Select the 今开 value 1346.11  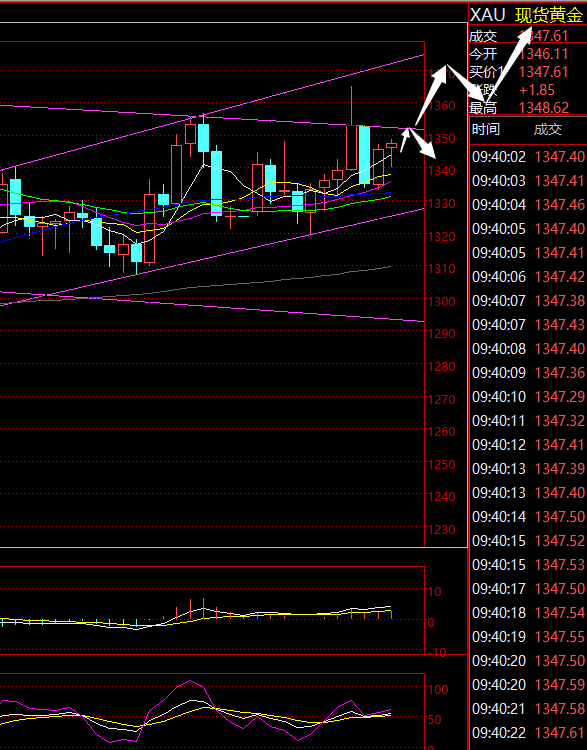[543, 54]
